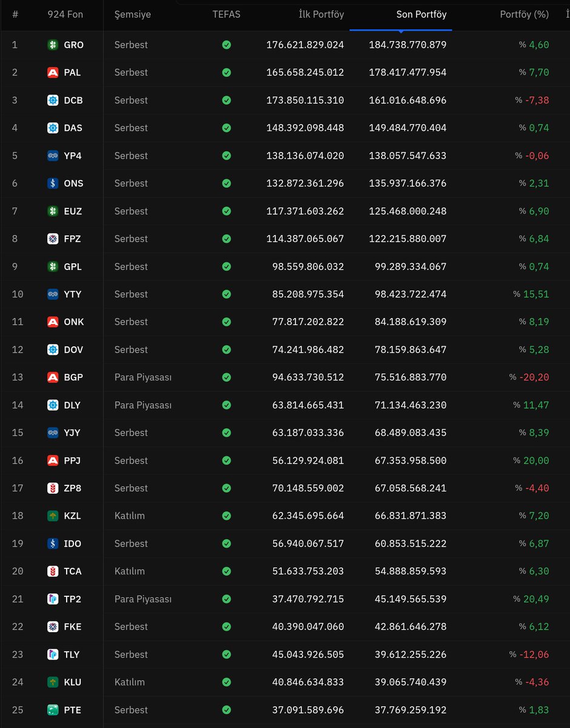The height and width of the screenshot is (728, 570).
Task: Click the DOV fund logo icon
Action: coord(53,349)
